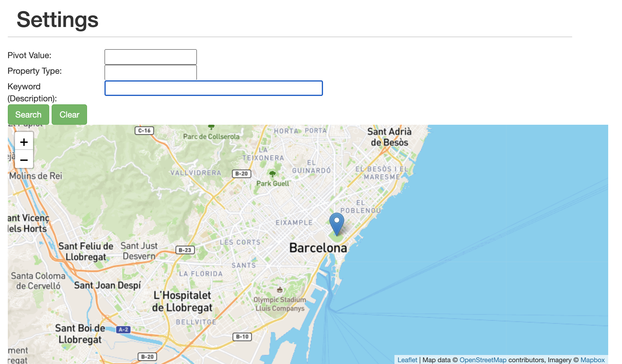The height and width of the screenshot is (364, 622).
Task: Click the B-20 road shield near Vallvidrera
Action: [x=241, y=174]
